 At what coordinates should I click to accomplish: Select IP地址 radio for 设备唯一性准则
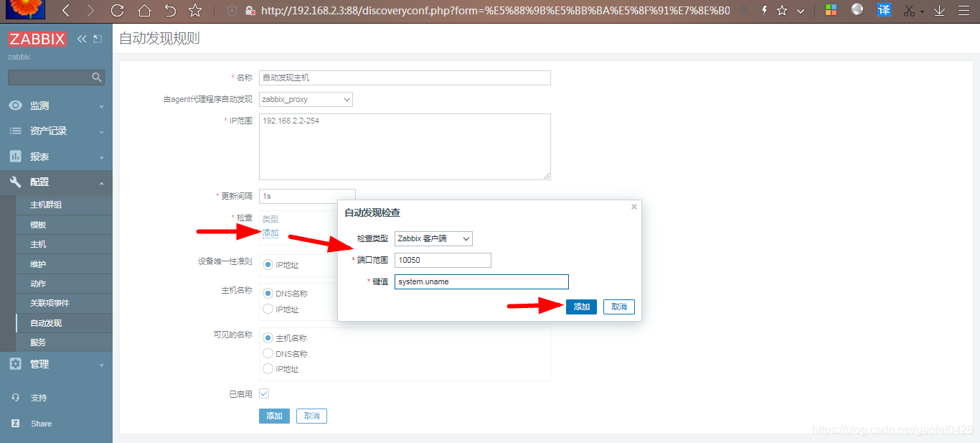coord(268,265)
